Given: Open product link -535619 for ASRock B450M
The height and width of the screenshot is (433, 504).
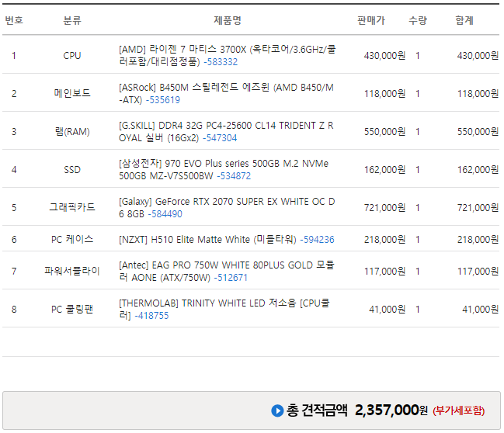Looking at the screenshot, I should [163, 100].
